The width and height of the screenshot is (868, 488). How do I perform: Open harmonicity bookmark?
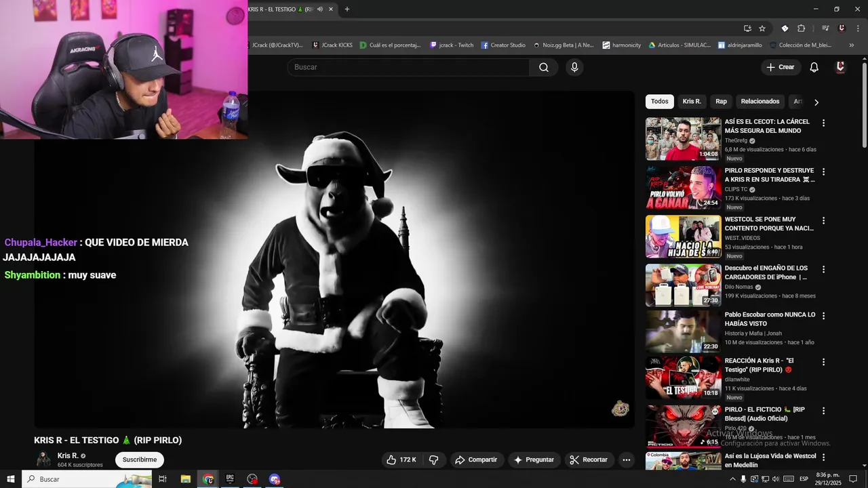click(x=622, y=45)
